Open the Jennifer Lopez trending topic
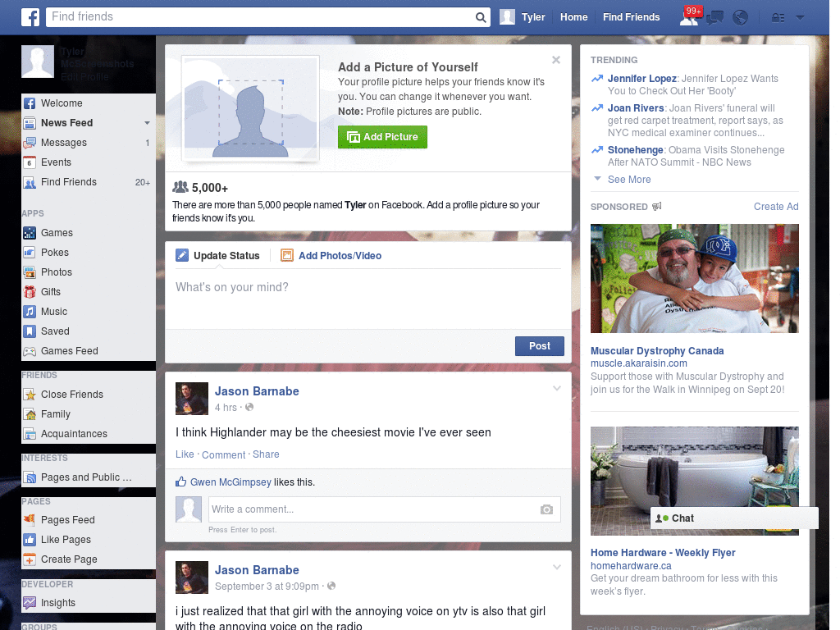The width and height of the screenshot is (840, 630). tap(641, 79)
